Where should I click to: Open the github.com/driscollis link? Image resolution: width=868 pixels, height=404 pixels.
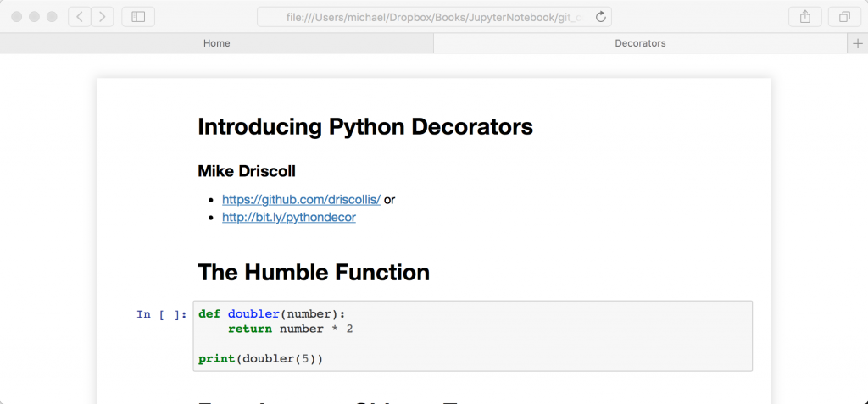point(301,200)
